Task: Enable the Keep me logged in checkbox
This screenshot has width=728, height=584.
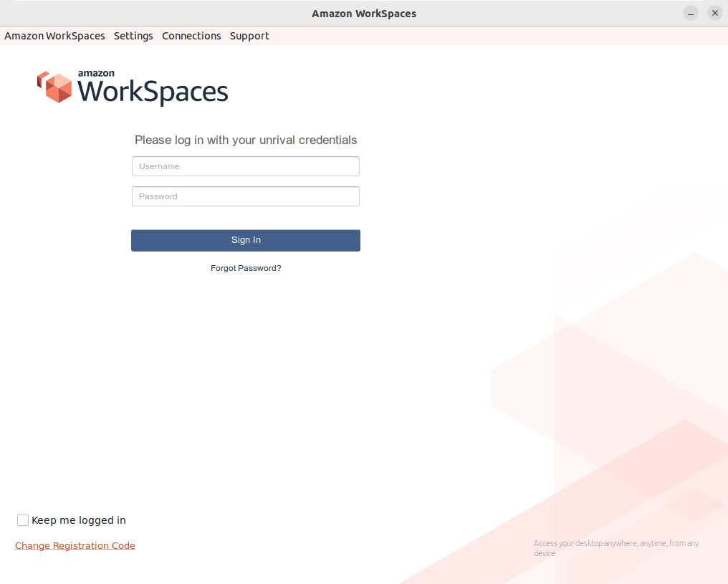Action: tap(23, 520)
